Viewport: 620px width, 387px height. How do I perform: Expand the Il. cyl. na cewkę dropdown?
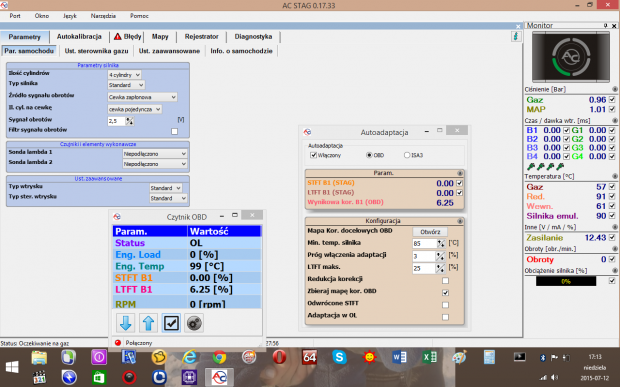coord(134,109)
